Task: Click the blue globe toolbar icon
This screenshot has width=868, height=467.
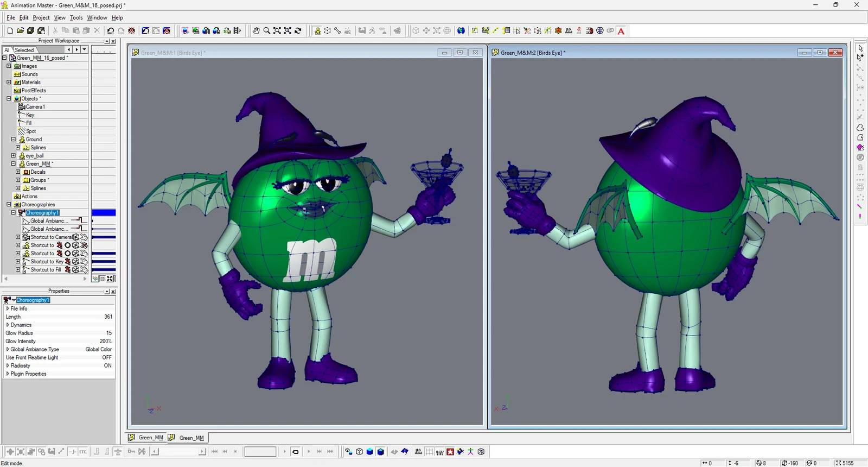Action: (461, 31)
